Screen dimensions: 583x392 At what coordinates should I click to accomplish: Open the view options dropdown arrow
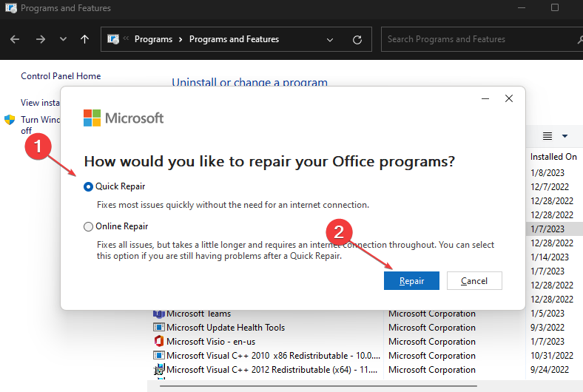pyautogui.click(x=565, y=136)
